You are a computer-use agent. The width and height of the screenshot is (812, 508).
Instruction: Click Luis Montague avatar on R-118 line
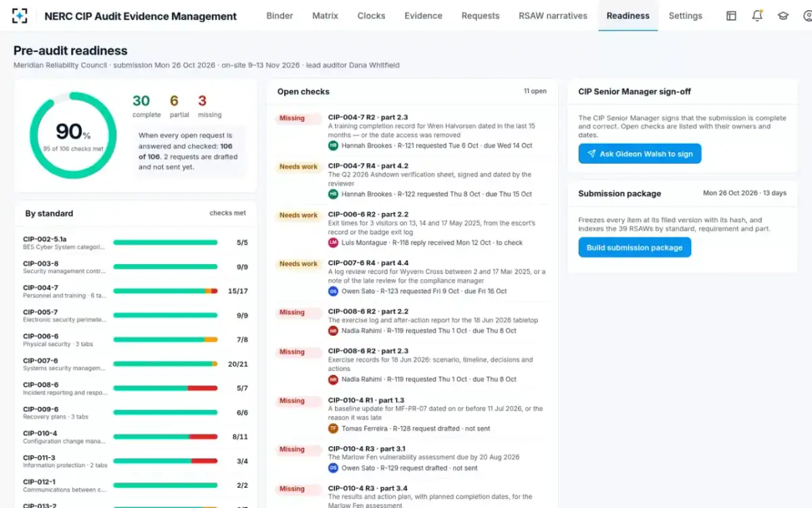(333, 242)
